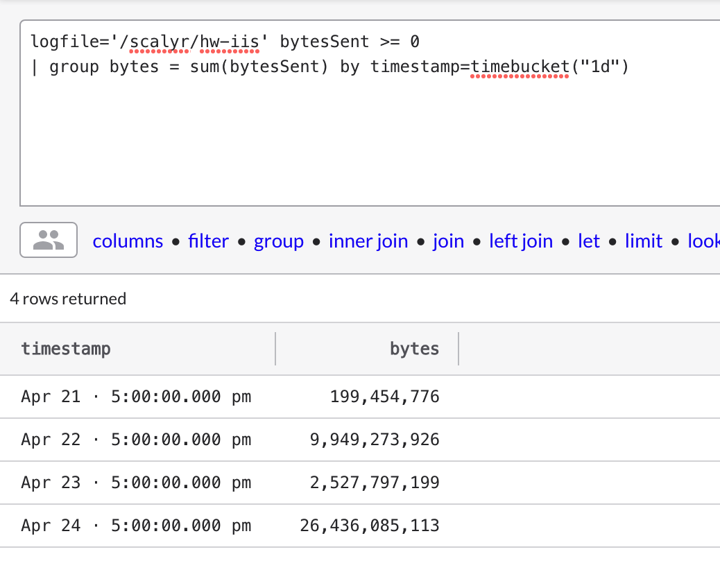Screen dimensions: 720x588
Task: Select the Apr 21 timestamp cell
Action: pyautogui.click(x=136, y=397)
